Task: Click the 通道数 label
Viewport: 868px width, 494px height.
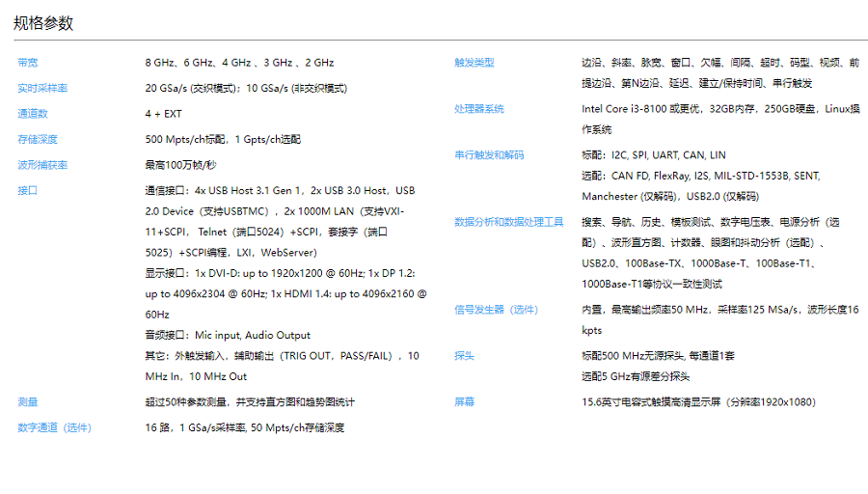Action: 33,114
